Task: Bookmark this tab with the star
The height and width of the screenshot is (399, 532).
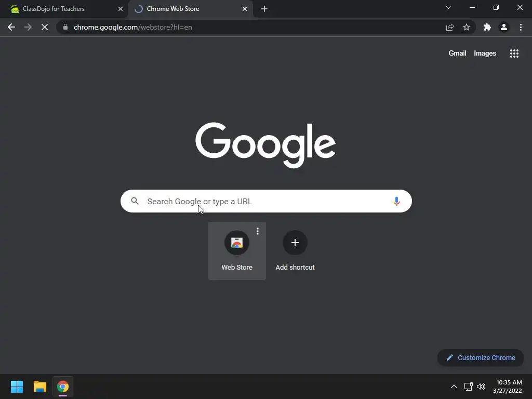Action: 467,27
